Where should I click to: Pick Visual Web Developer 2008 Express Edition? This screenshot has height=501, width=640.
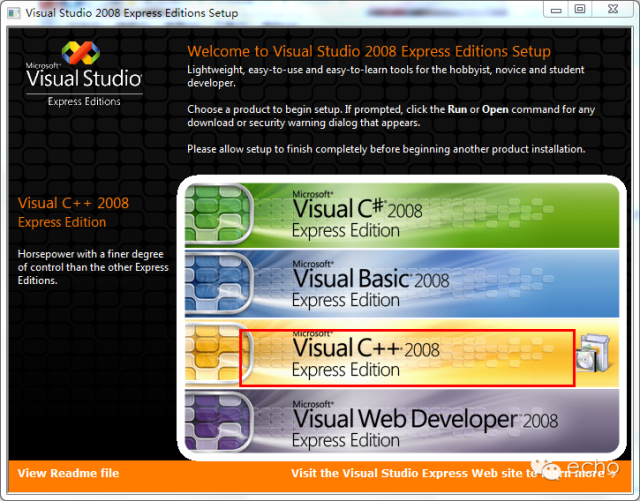coord(402,421)
